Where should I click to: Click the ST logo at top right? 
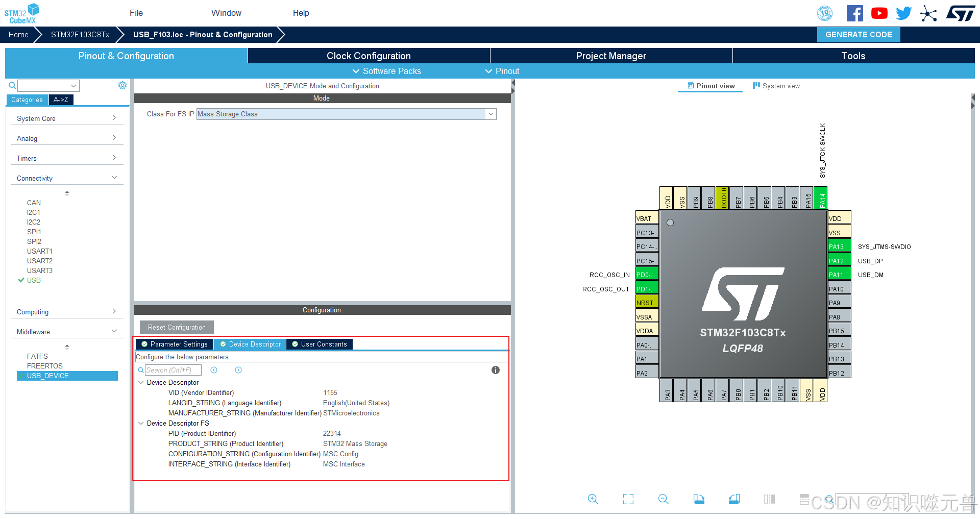pyautogui.click(x=960, y=13)
